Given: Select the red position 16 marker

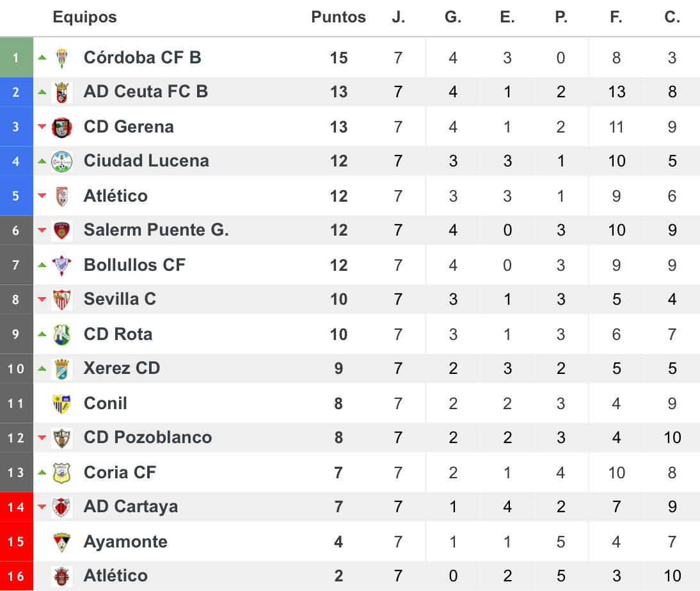Looking at the screenshot, I should 17,576.
